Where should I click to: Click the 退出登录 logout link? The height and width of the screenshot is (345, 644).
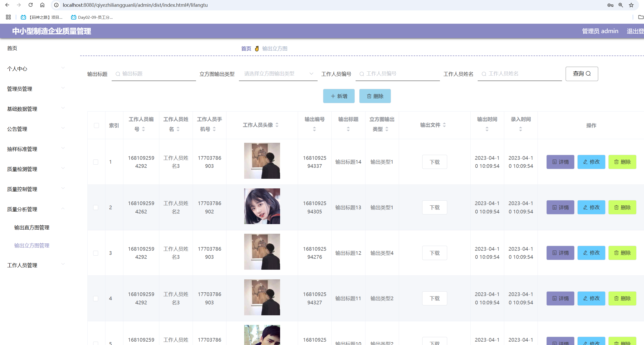click(x=635, y=31)
